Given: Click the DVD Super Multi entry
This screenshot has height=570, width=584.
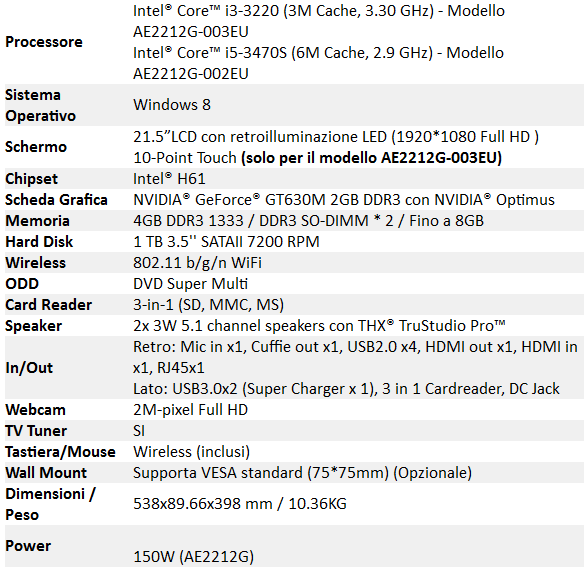Looking at the screenshot, I should 190,284.
